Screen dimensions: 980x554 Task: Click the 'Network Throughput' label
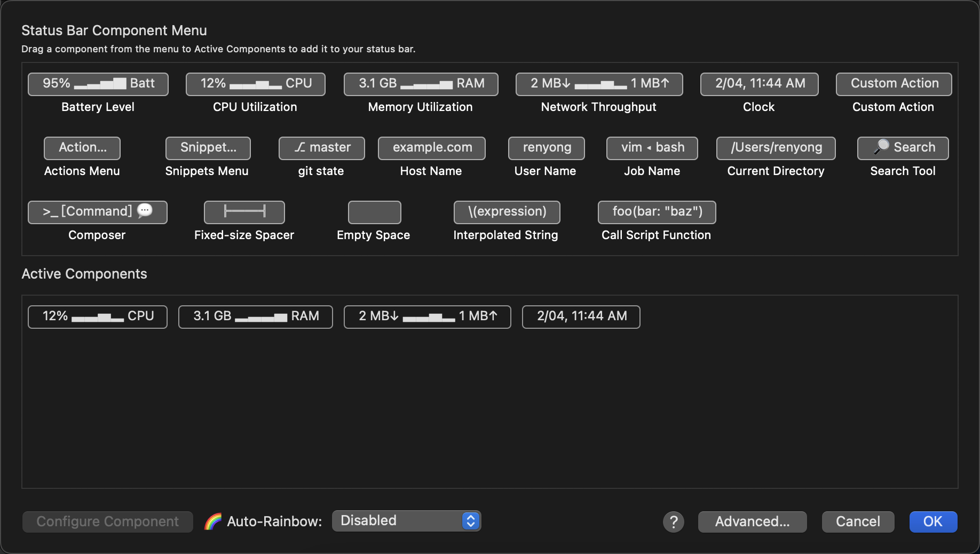click(x=599, y=107)
